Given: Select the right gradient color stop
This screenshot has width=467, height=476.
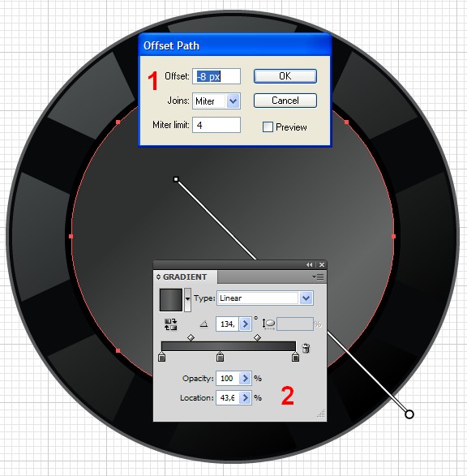Looking at the screenshot, I should [x=295, y=357].
